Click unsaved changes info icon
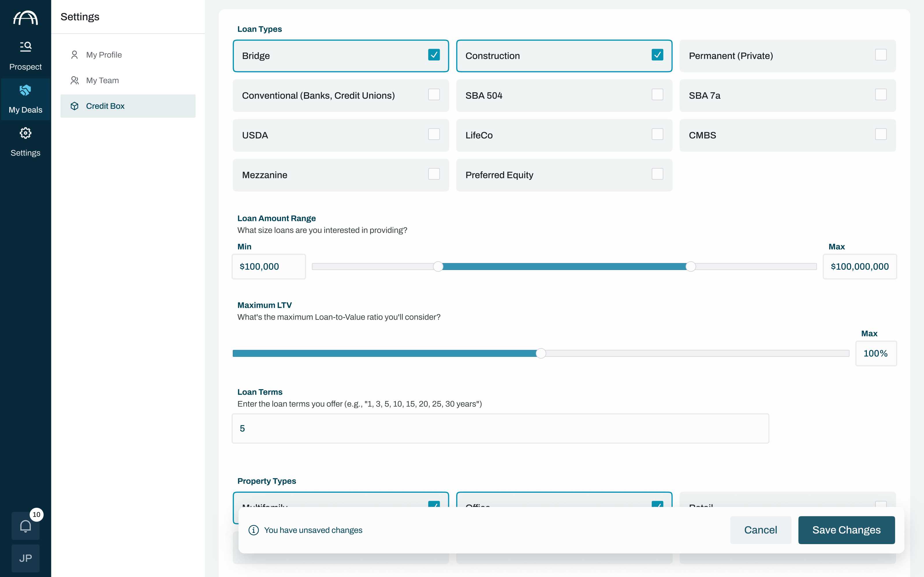 [x=254, y=530]
